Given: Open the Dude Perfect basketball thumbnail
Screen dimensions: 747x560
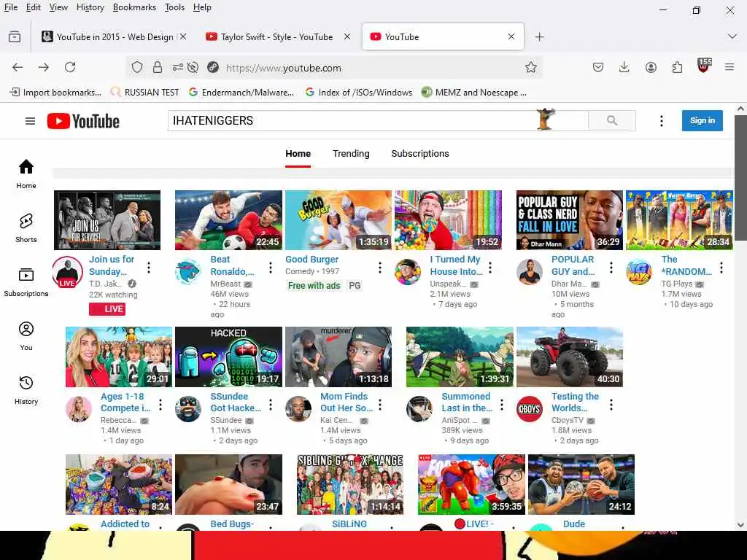Looking at the screenshot, I should (x=581, y=484).
